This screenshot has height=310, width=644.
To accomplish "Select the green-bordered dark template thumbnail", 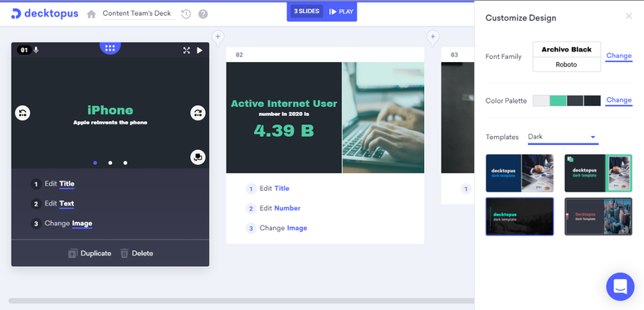I will click(598, 173).
